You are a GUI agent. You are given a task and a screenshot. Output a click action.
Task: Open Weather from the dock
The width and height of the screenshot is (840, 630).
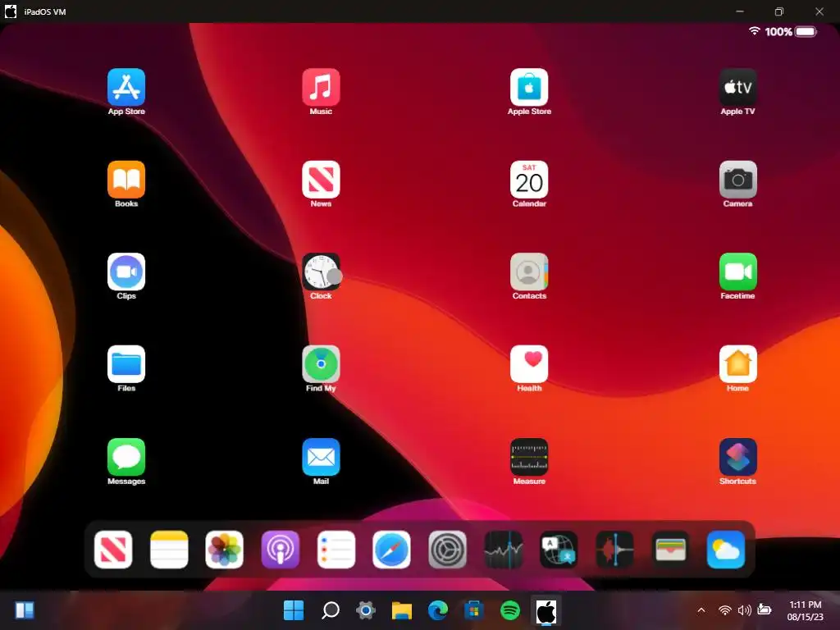[x=726, y=550]
